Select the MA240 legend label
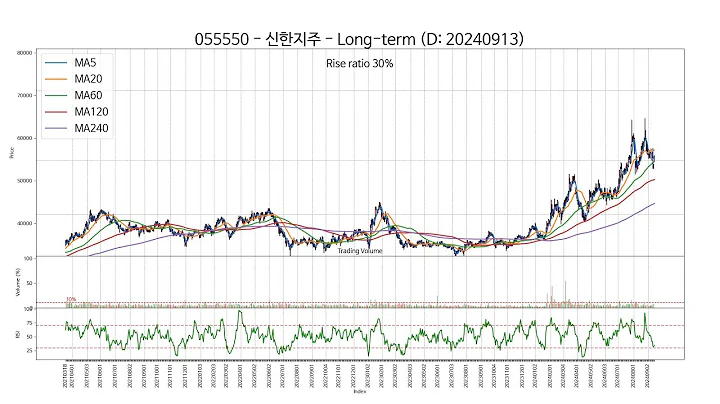 click(x=91, y=129)
